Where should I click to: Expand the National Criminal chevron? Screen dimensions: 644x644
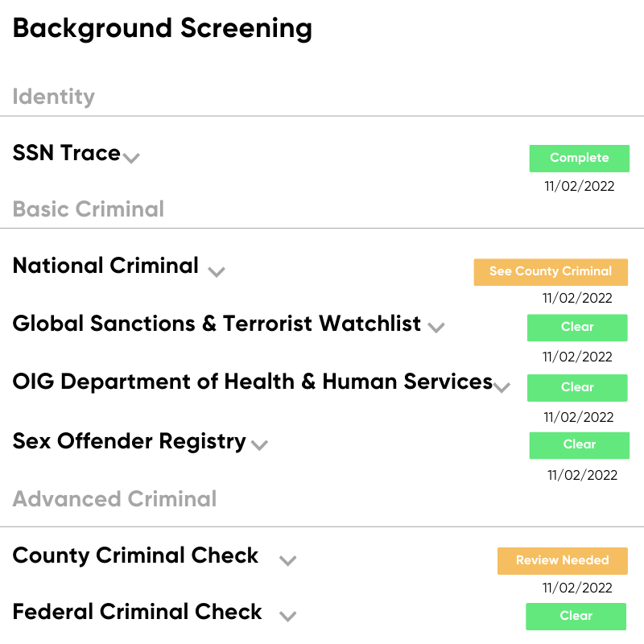[x=217, y=272]
